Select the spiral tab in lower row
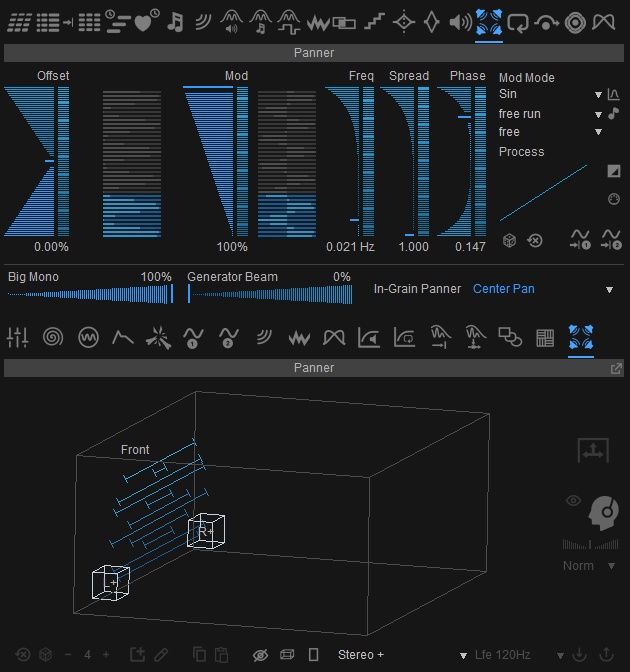The height and width of the screenshot is (672, 630). pyautogui.click(x=53, y=337)
